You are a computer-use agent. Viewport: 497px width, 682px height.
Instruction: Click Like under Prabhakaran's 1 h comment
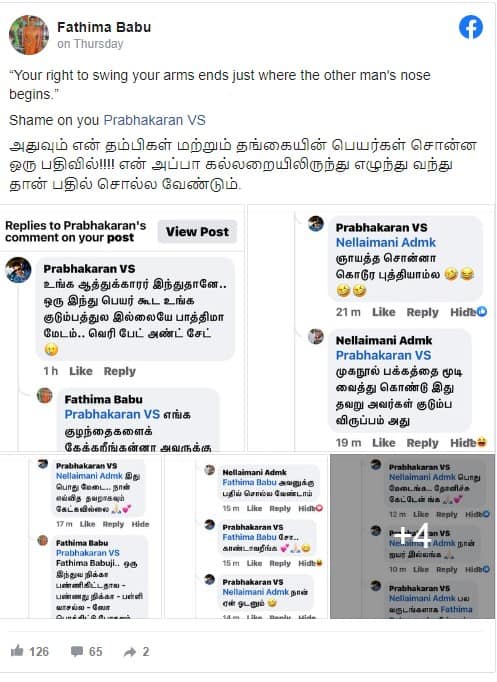tap(81, 371)
